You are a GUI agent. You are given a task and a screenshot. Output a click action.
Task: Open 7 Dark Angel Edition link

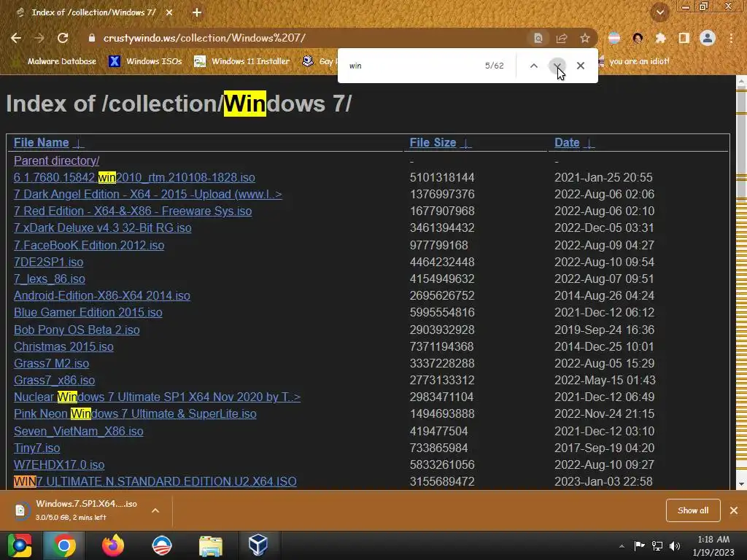[147, 194]
